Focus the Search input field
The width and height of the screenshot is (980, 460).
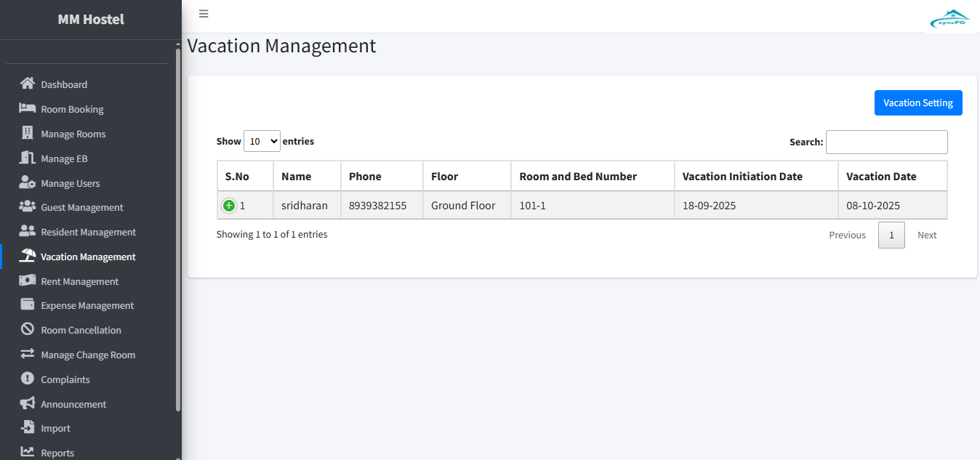tap(886, 142)
